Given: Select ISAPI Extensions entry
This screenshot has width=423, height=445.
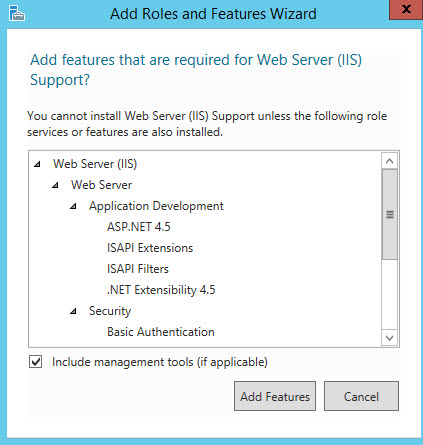Looking at the screenshot, I should (150, 248).
